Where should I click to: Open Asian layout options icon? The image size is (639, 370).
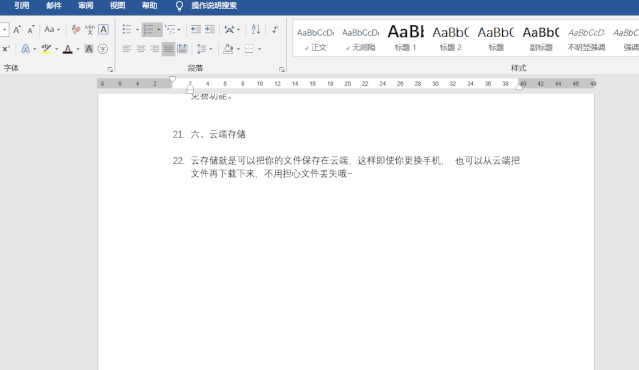(232, 29)
